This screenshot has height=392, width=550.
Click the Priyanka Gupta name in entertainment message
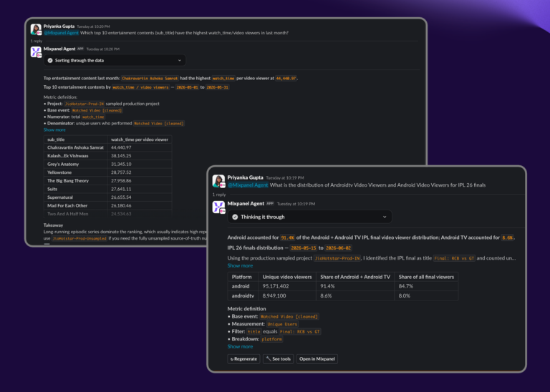[x=59, y=26]
